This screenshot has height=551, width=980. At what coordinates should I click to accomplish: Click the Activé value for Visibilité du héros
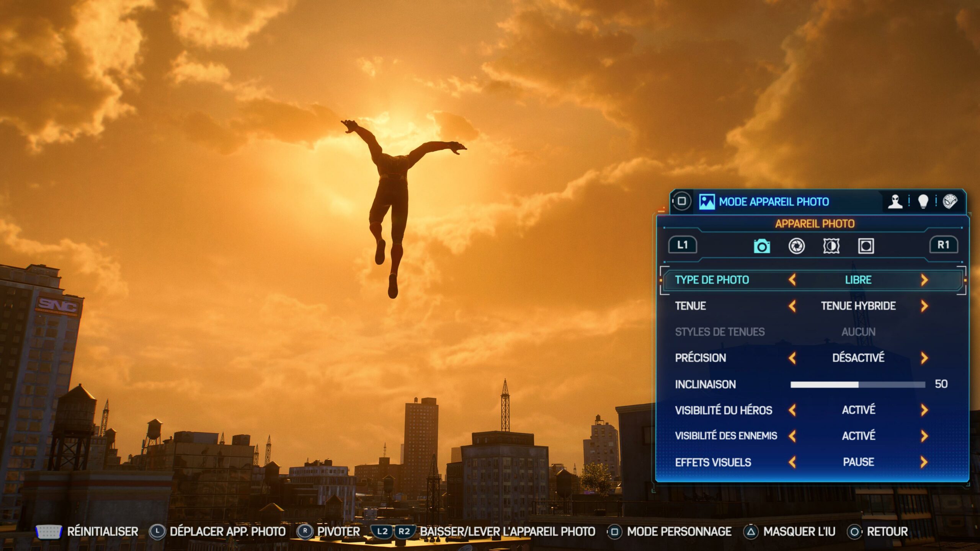click(x=858, y=410)
